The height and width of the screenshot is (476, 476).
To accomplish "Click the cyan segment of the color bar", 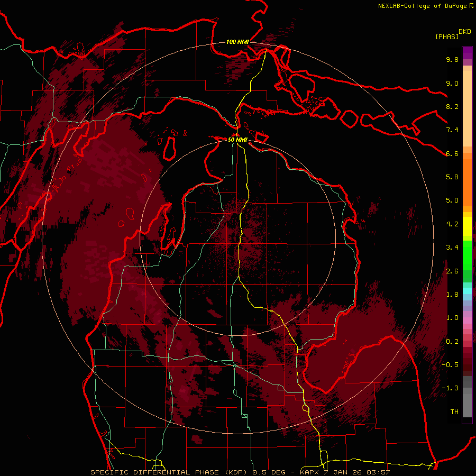I will [x=467, y=290].
